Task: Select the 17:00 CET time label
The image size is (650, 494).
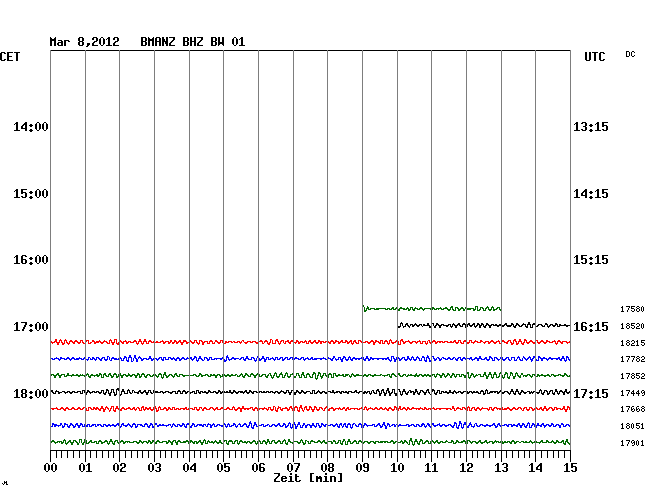Action: [x=31, y=327]
